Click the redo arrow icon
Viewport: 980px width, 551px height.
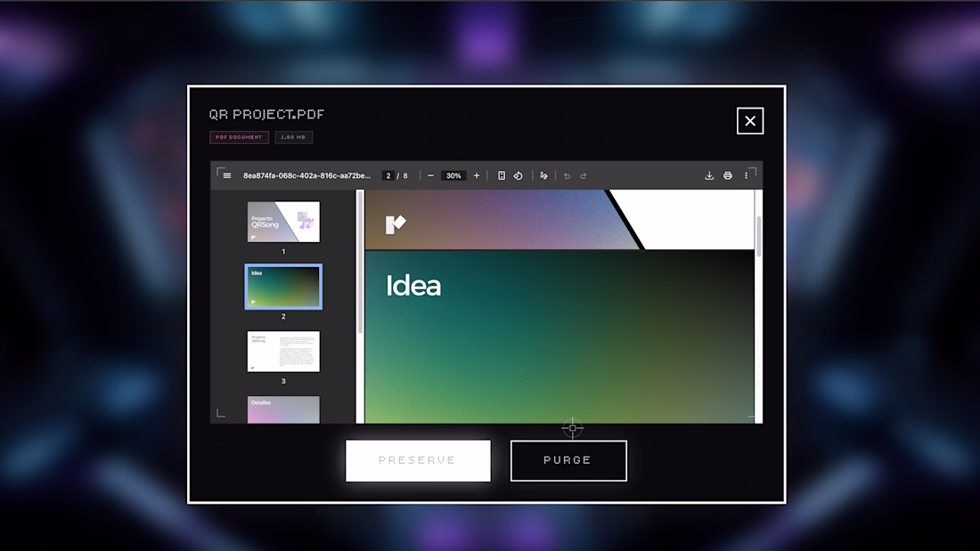coord(584,175)
